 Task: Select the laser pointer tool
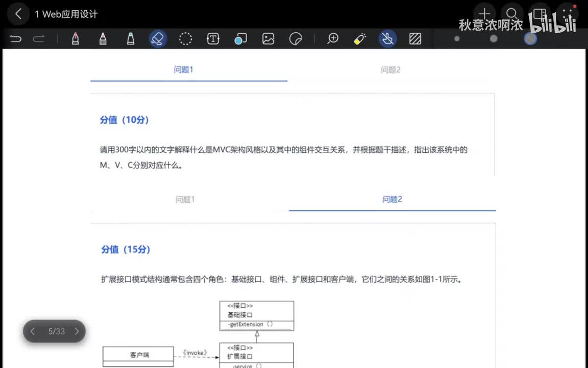click(x=360, y=39)
